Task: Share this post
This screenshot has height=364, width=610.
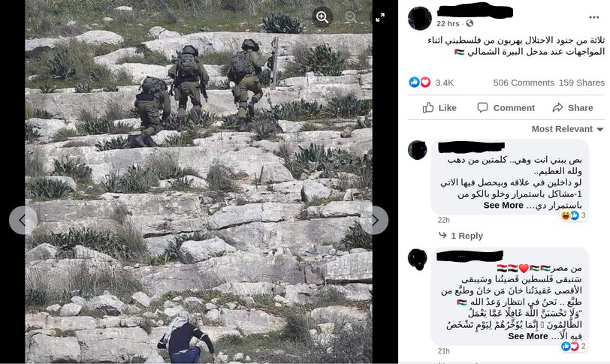Action: pos(572,107)
